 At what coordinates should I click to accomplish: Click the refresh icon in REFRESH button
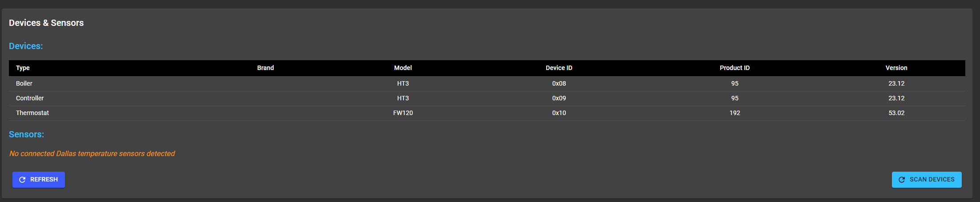click(x=22, y=180)
